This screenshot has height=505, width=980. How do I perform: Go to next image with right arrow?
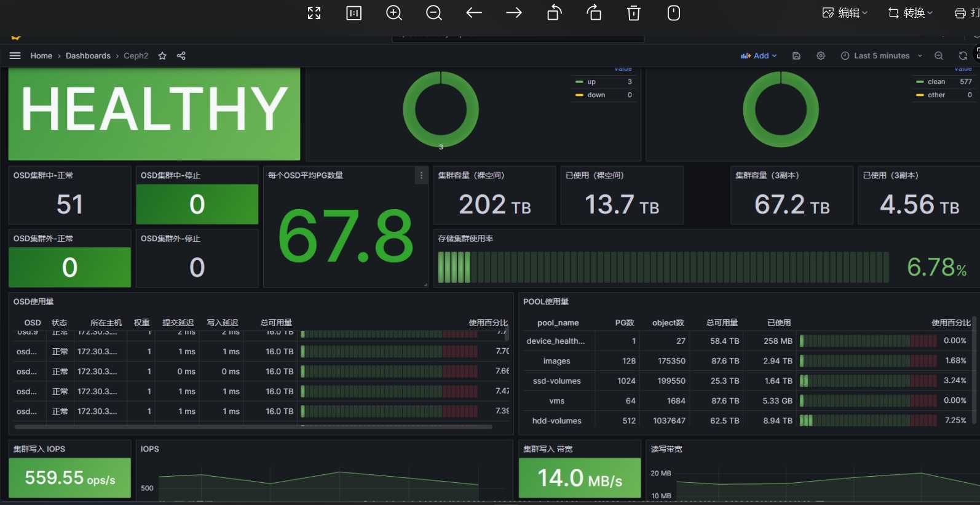click(514, 13)
